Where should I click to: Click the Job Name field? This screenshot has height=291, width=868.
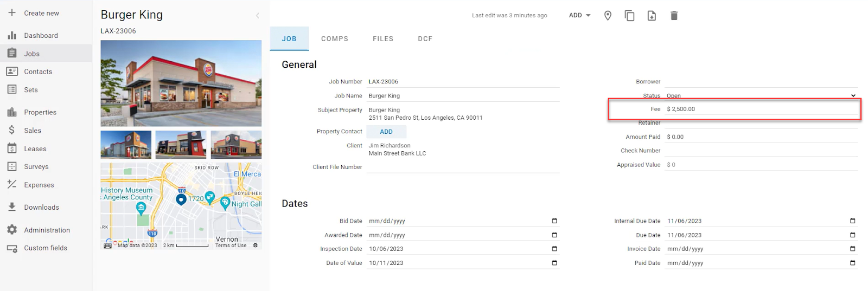click(463, 96)
